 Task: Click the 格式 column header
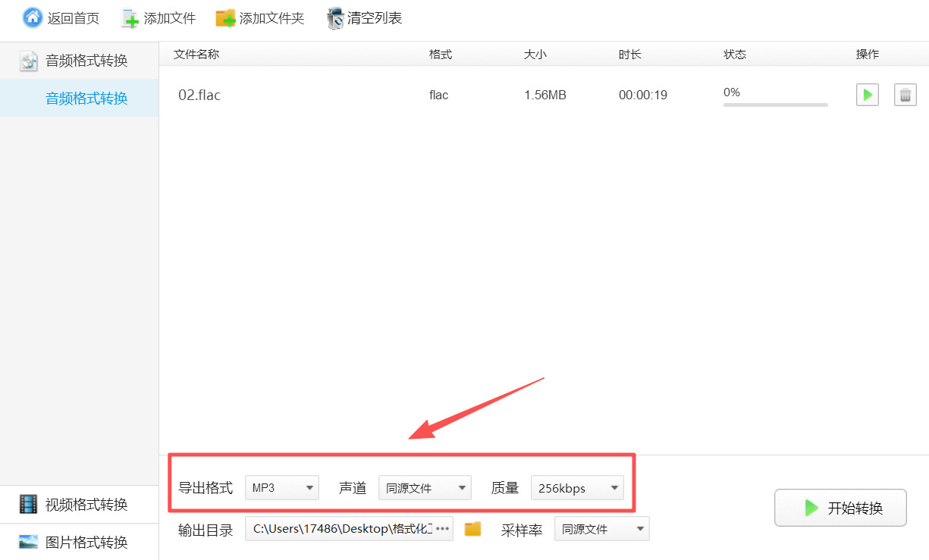pyautogui.click(x=441, y=54)
